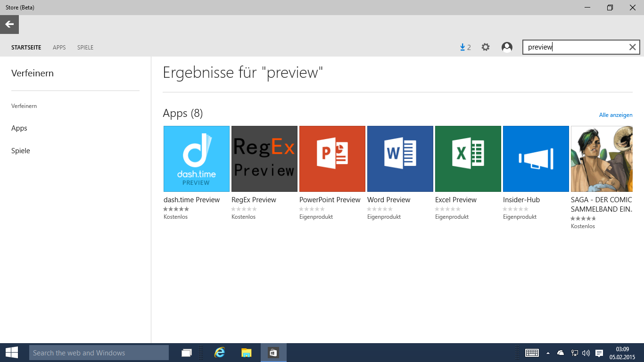This screenshot has height=362, width=644.
Task: Open the Windows Start menu
Action: point(11,353)
